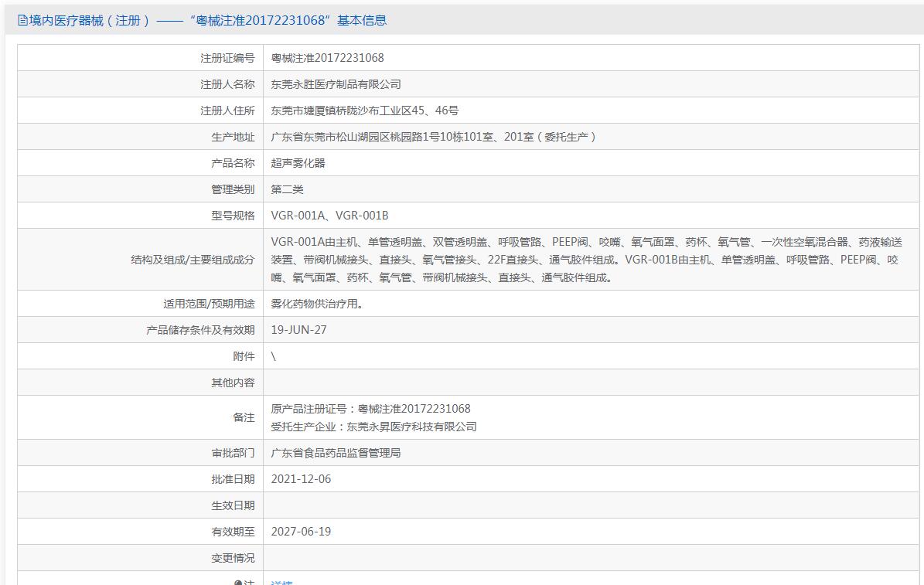The image size is (924, 585).
Task: Click the 有效期至 label
Action: [x=233, y=532]
